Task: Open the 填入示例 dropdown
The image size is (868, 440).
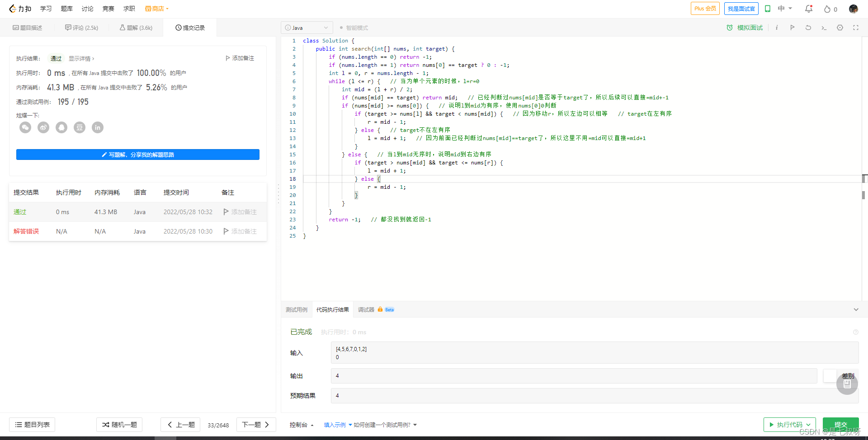Action: click(x=338, y=425)
